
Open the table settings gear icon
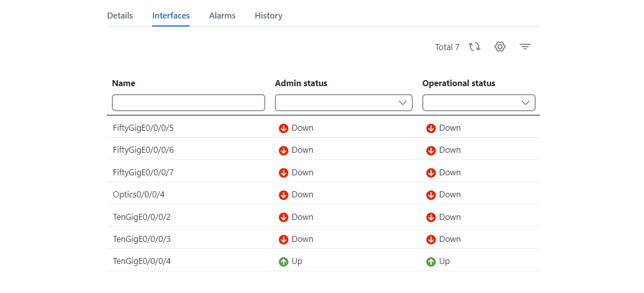pyautogui.click(x=500, y=47)
